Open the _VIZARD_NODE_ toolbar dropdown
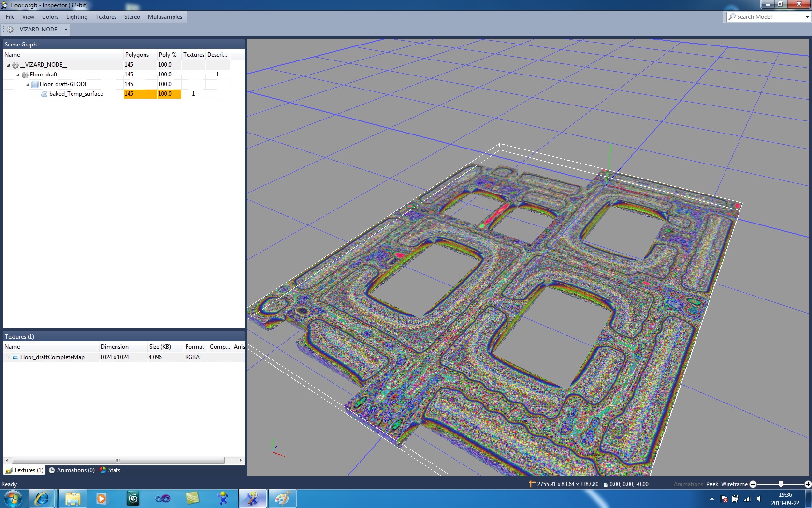 pyautogui.click(x=66, y=30)
